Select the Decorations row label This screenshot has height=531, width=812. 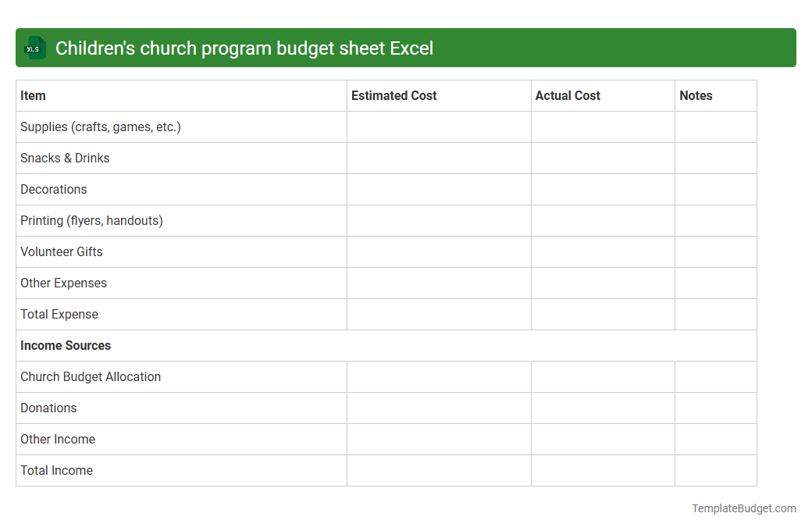point(53,189)
